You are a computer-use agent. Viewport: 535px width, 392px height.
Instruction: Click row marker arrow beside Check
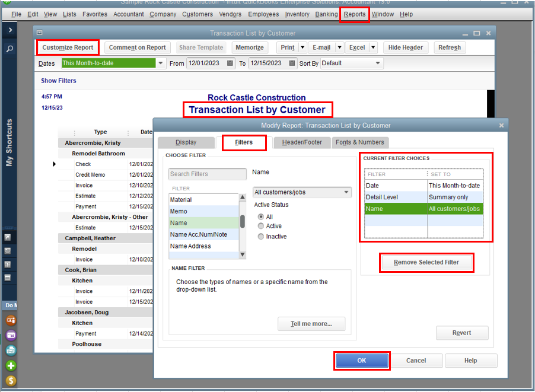[54, 164]
